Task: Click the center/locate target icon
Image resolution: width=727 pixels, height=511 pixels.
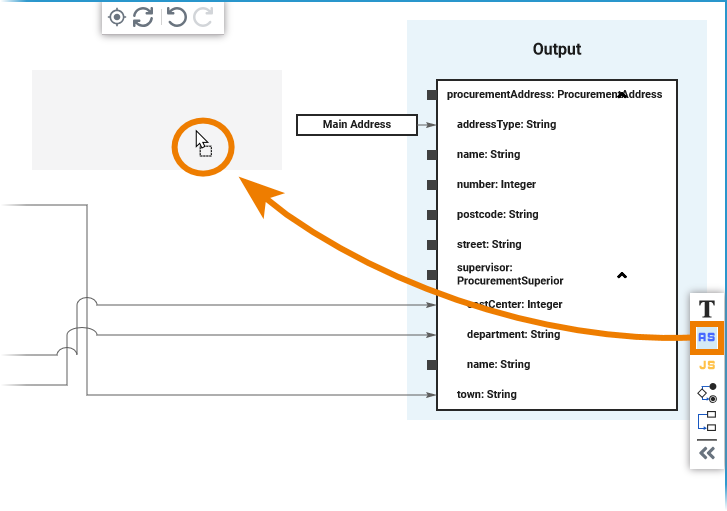Action: pyautogui.click(x=117, y=18)
